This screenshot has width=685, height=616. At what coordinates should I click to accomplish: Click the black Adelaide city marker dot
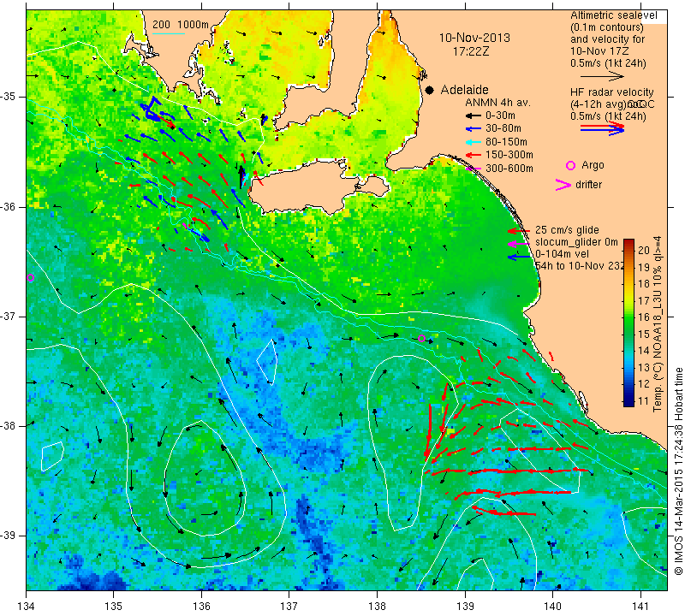pos(430,90)
